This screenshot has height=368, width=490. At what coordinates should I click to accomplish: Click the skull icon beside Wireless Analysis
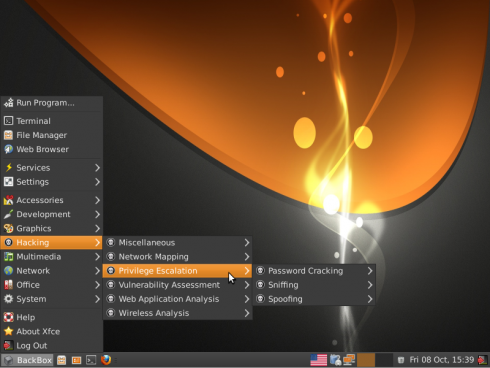[111, 313]
